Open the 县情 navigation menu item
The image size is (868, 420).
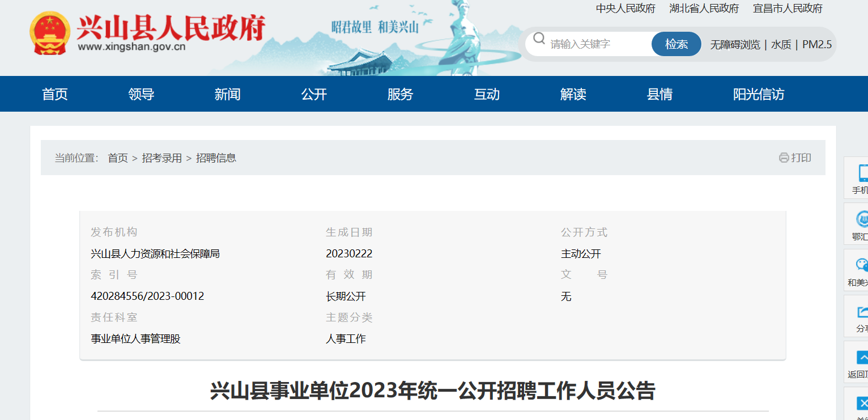tap(659, 94)
